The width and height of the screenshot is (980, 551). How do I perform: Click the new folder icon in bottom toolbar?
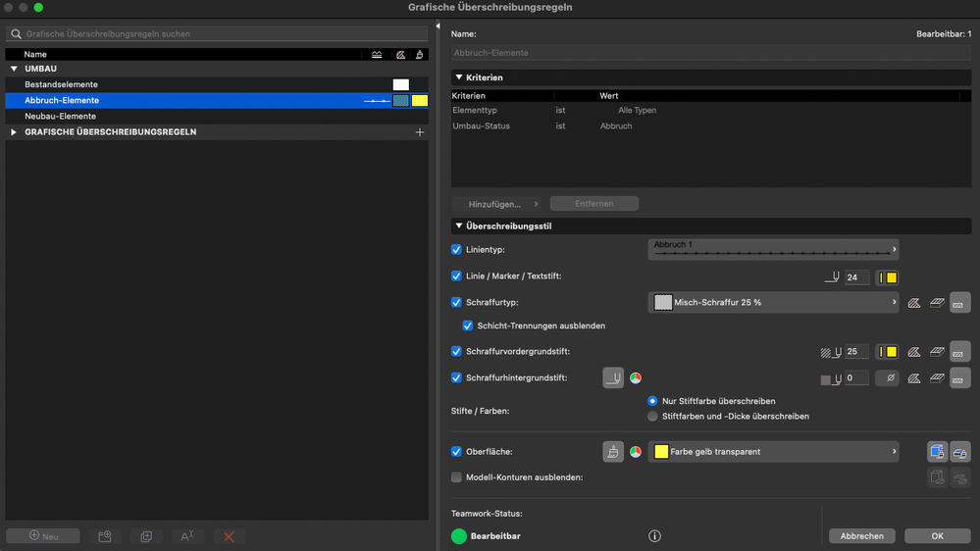click(104, 536)
